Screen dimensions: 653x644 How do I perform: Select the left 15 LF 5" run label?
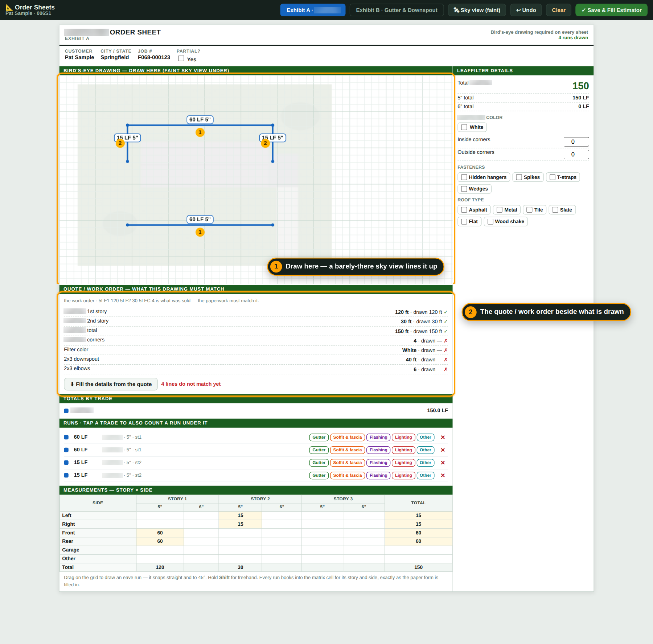(x=127, y=138)
